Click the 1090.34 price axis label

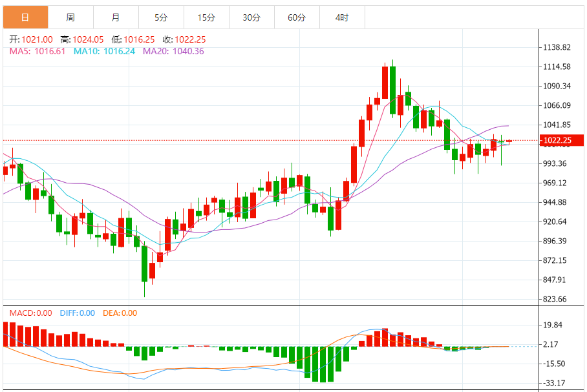tap(557, 86)
